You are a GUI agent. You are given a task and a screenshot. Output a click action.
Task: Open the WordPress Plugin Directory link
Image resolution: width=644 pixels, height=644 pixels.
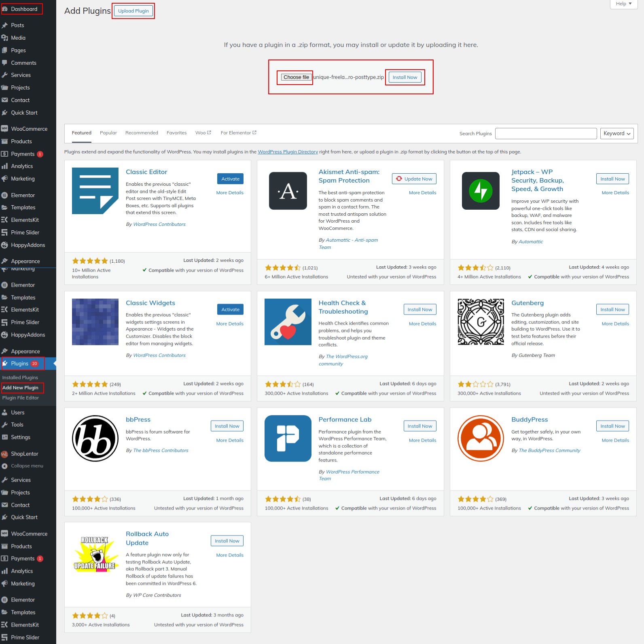point(288,152)
